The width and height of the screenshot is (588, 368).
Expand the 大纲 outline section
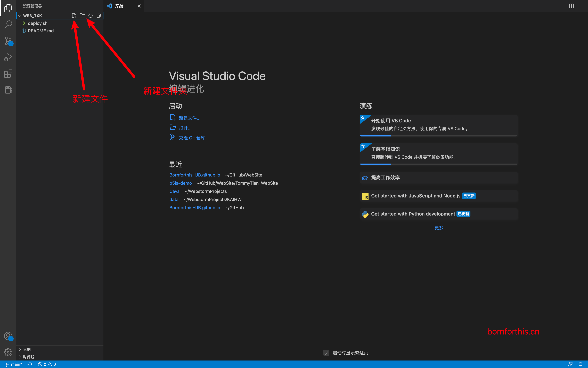click(x=60, y=349)
